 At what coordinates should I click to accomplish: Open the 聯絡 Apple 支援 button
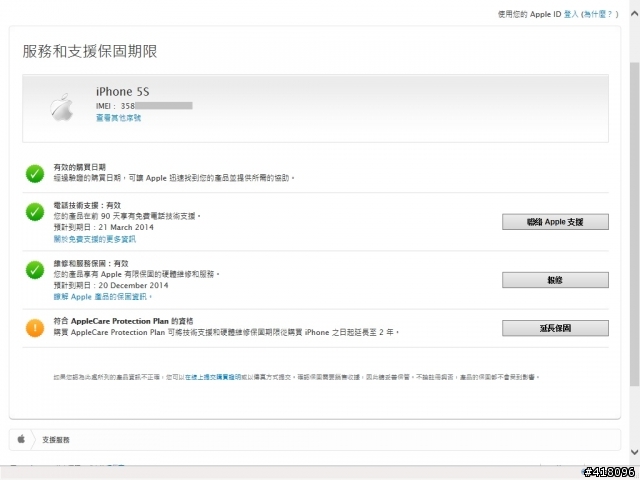[555, 222]
